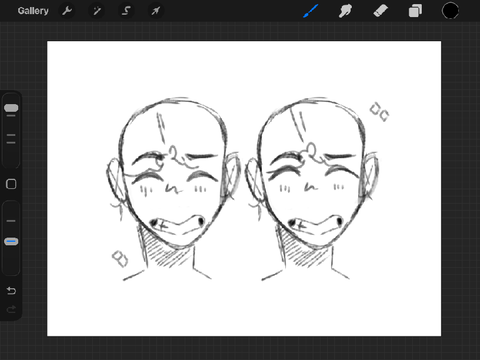Select the Smudge finger tool
Image resolution: width=480 pixels, height=360 pixels.
click(345, 11)
